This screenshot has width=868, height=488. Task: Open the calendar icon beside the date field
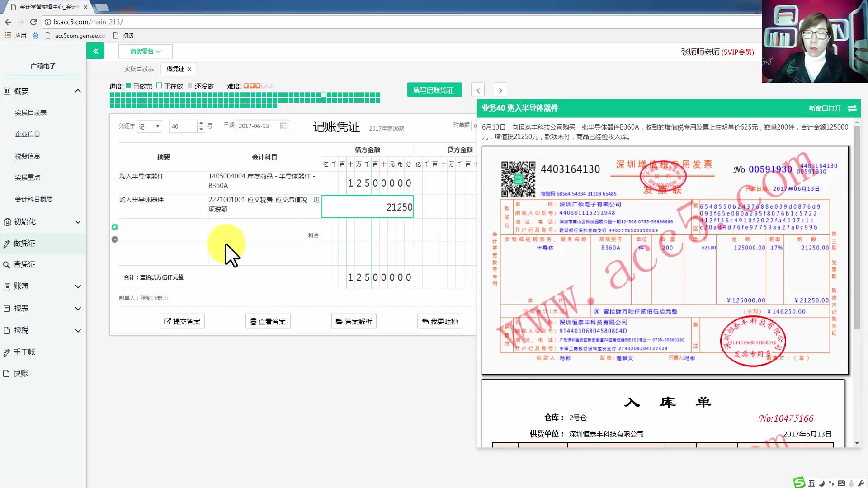point(283,126)
